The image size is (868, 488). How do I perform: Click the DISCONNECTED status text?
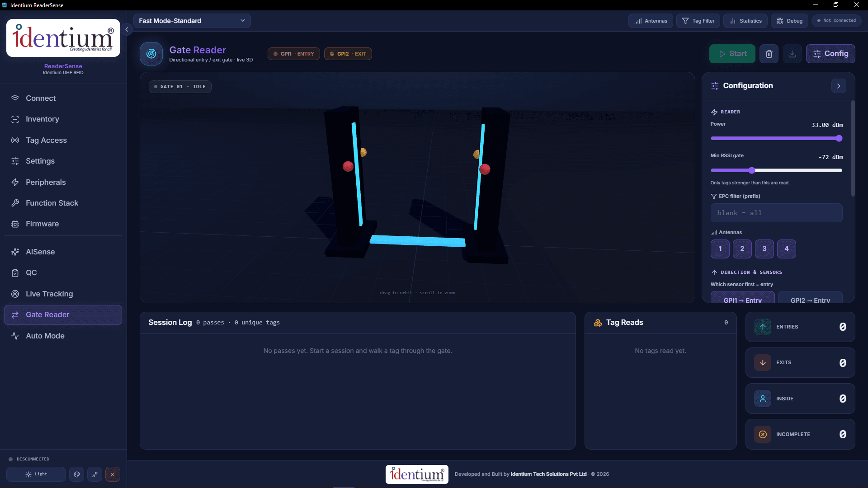tap(33, 459)
